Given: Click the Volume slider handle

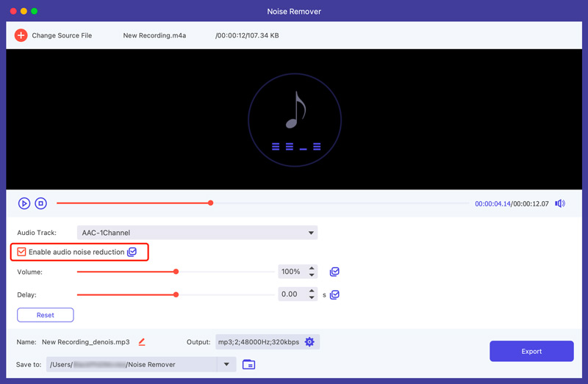Looking at the screenshot, I should [176, 272].
